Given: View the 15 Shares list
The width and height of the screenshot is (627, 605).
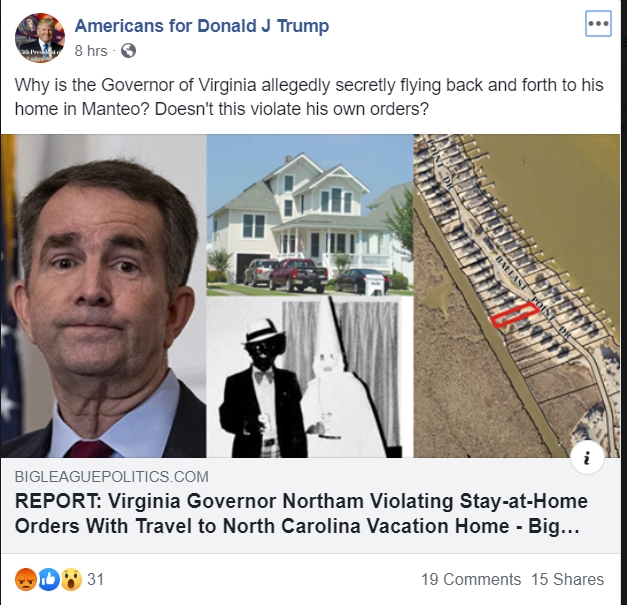Looking at the screenshot, I should tap(567, 579).
